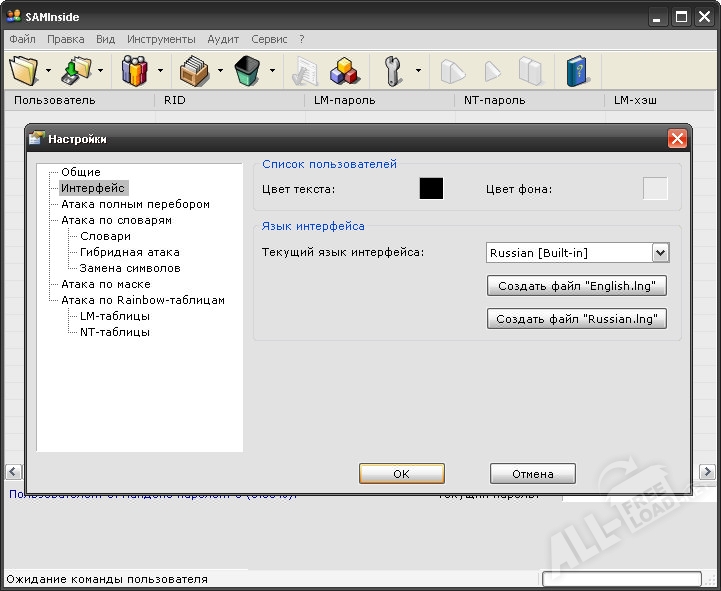721x591 pixels.
Task: Click the open folder toolbar icon
Action: [x=24, y=70]
